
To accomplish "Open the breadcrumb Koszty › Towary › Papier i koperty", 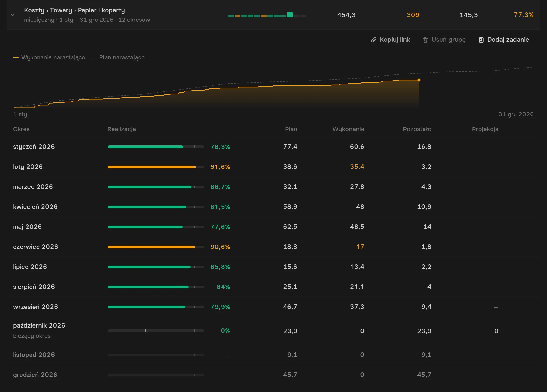I will click(75, 10).
